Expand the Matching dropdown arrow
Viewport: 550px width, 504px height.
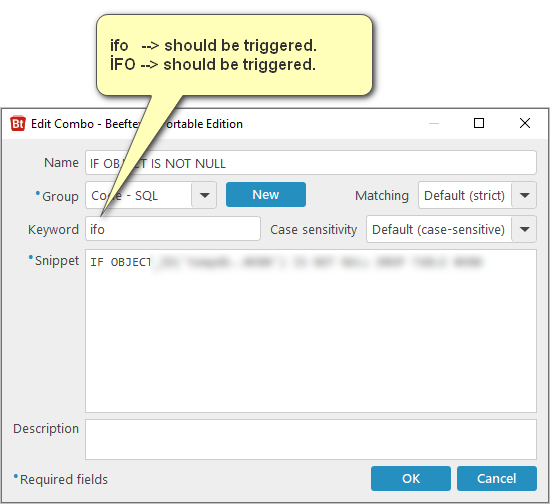click(x=524, y=195)
